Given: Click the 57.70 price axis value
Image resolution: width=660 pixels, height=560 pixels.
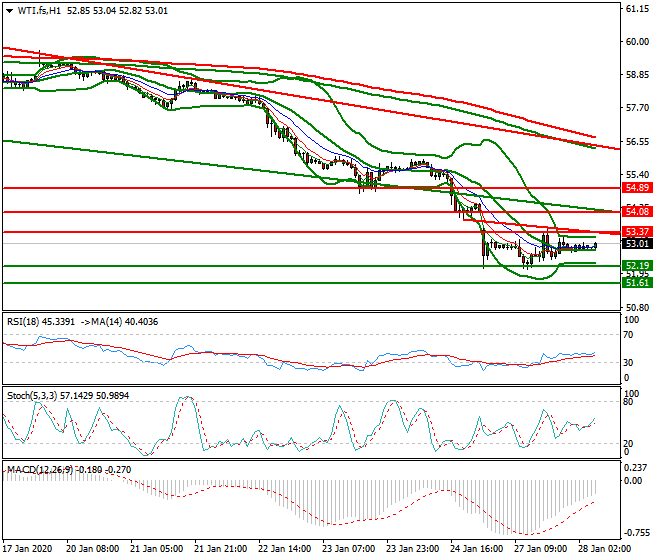Looking at the screenshot, I should pyautogui.click(x=637, y=108).
